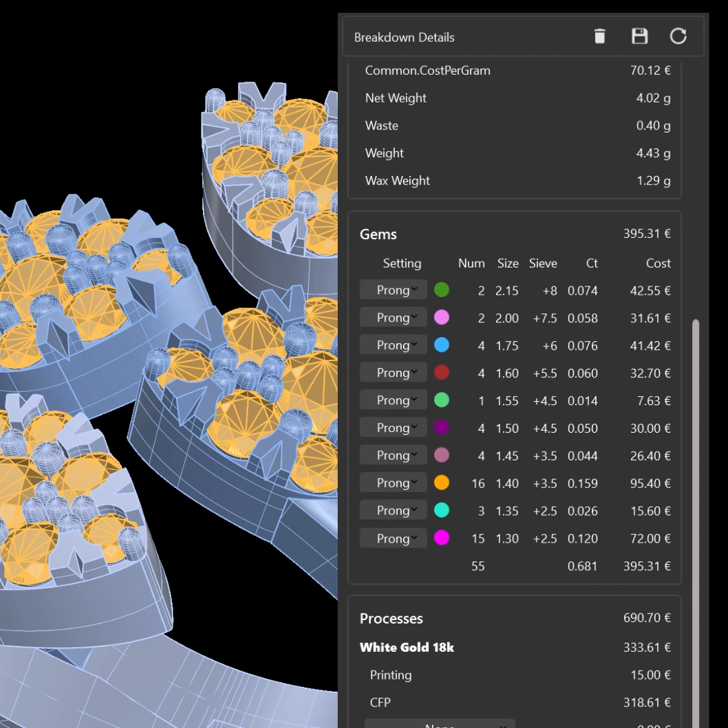Open Prong setting dropdown for 1.45 size gem

click(393, 456)
